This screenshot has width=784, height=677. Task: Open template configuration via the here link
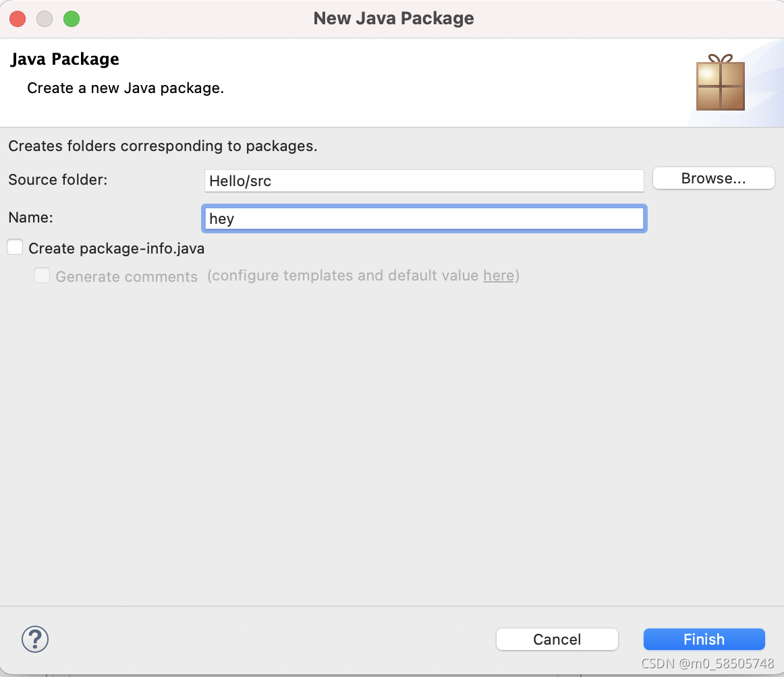(499, 276)
